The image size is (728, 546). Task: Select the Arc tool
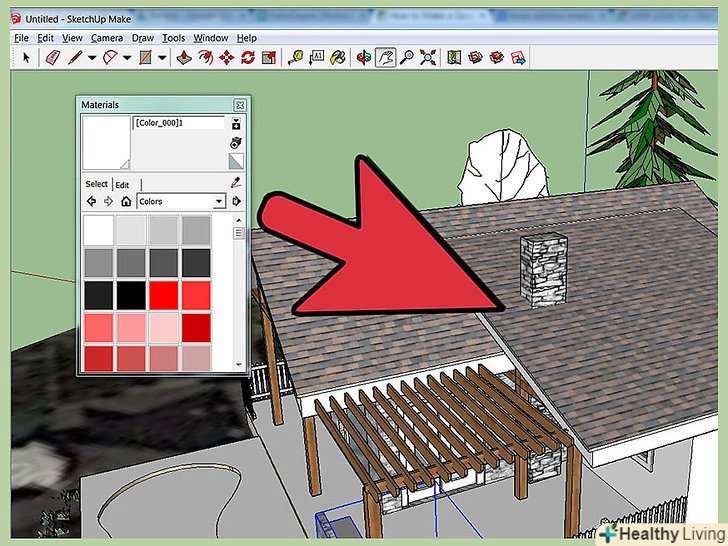[110, 58]
